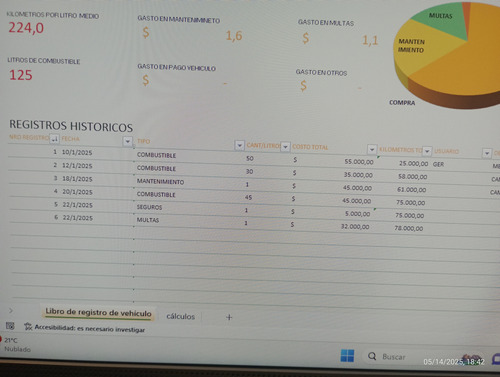Open the CANT/LITROS column filter dropdown

click(285, 147)
